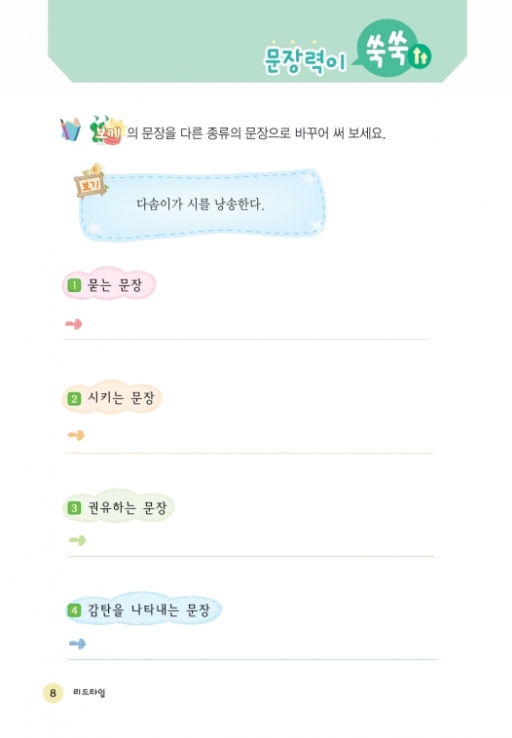This screenshot has width=512, height=738.
Task: Click the green number 4 badge
Action: pyautogui.click(x=75, y=611)
